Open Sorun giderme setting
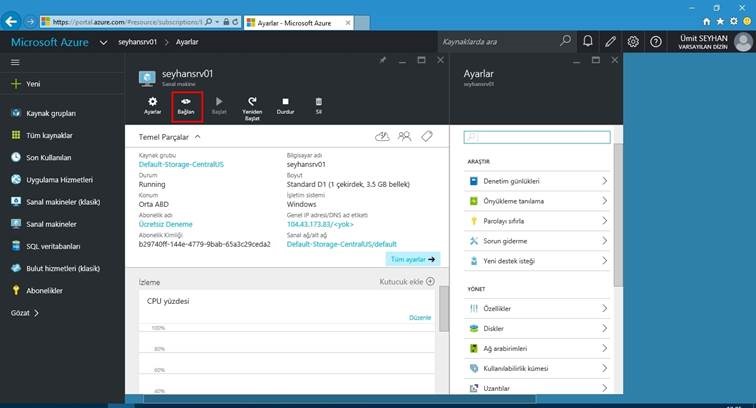Viewport: 756px width, 408px height. [x=537, y=241]
